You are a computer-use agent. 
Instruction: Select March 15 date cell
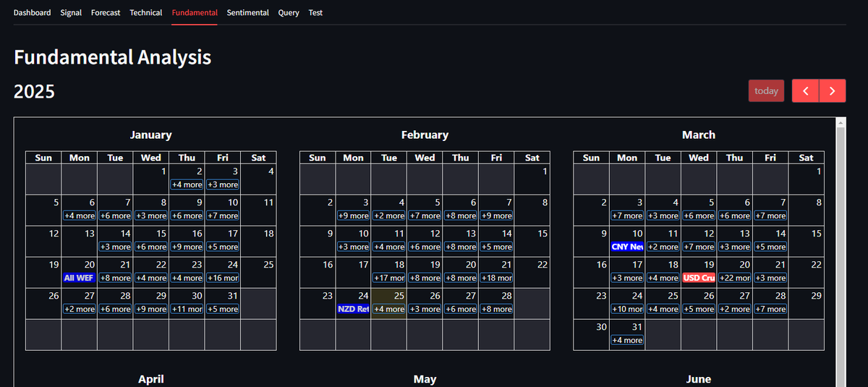click(806, 241)
